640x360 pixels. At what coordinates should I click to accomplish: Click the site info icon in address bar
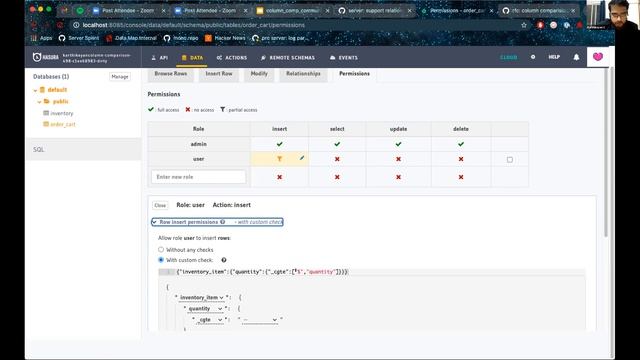[76, 25]
